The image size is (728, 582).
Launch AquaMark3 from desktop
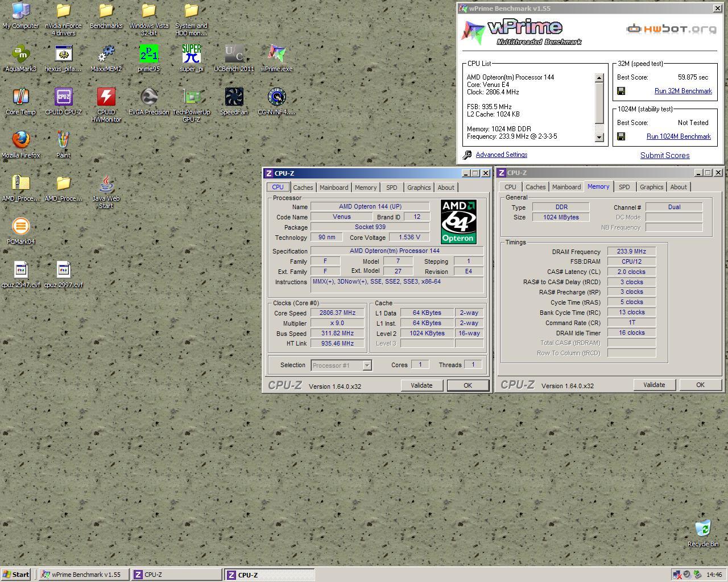(x=20, y=59)
